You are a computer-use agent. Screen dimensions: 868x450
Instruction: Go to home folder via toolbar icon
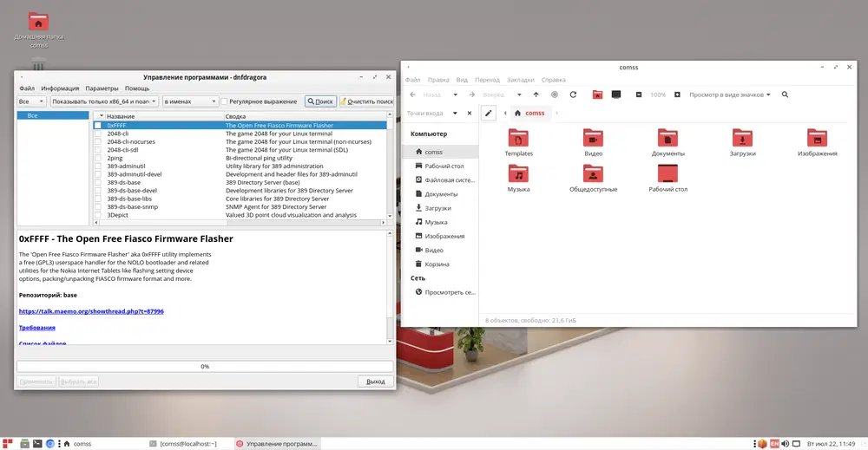point(597,95)
